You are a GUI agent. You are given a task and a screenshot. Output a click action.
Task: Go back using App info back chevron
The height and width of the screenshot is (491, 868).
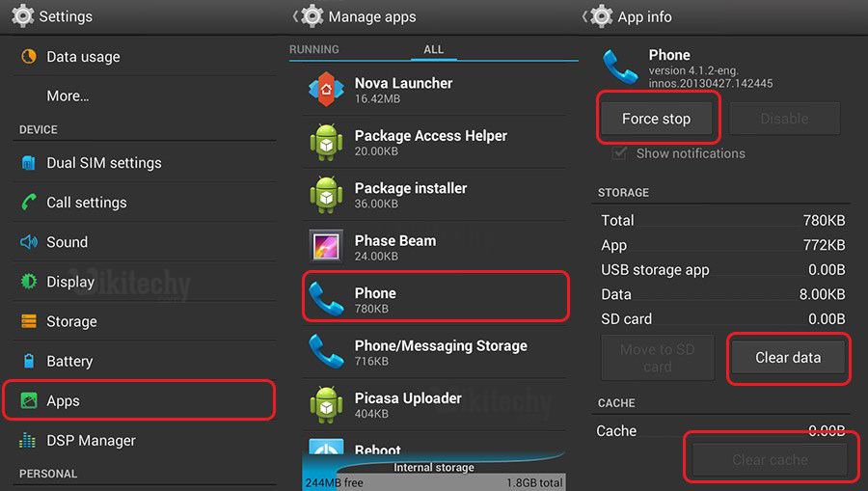coord(584,16)
